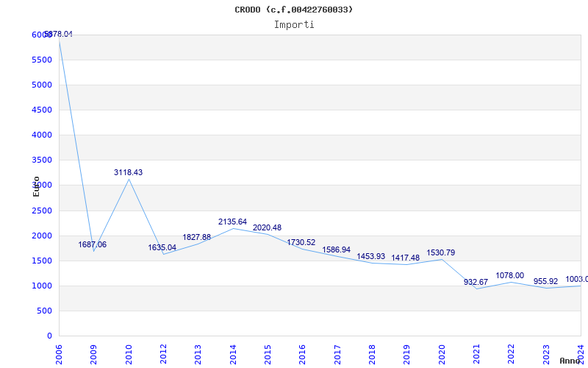Click the chart title CRODO (c.f.00422760033)
The image size is (588, 368).
coord(293,10)
